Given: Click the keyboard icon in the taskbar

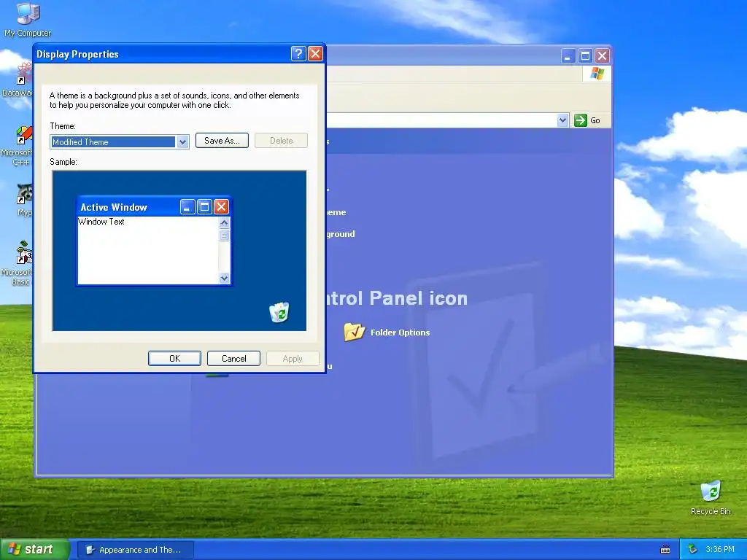Looking at the screenshot, I should tap(665, 550).
